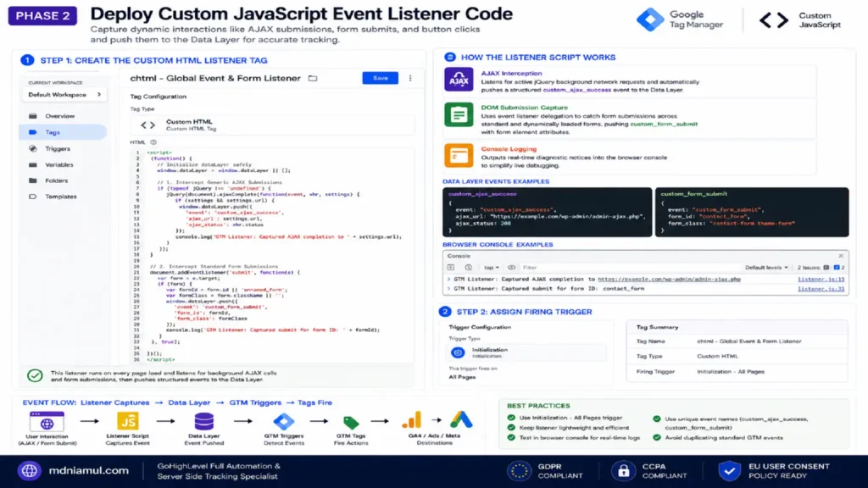Click the green GTM Tags icon

coord(351,424)
